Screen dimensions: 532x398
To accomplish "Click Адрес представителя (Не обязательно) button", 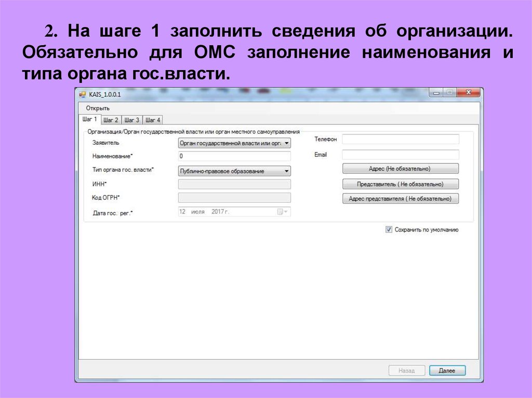I will tap(401, 199).
